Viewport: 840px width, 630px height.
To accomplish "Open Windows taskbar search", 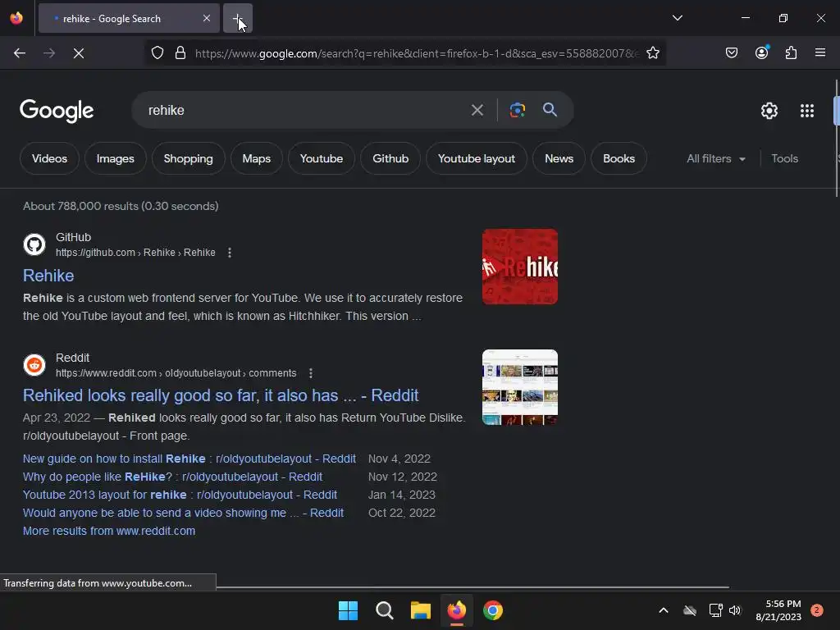I will point(384,610).
